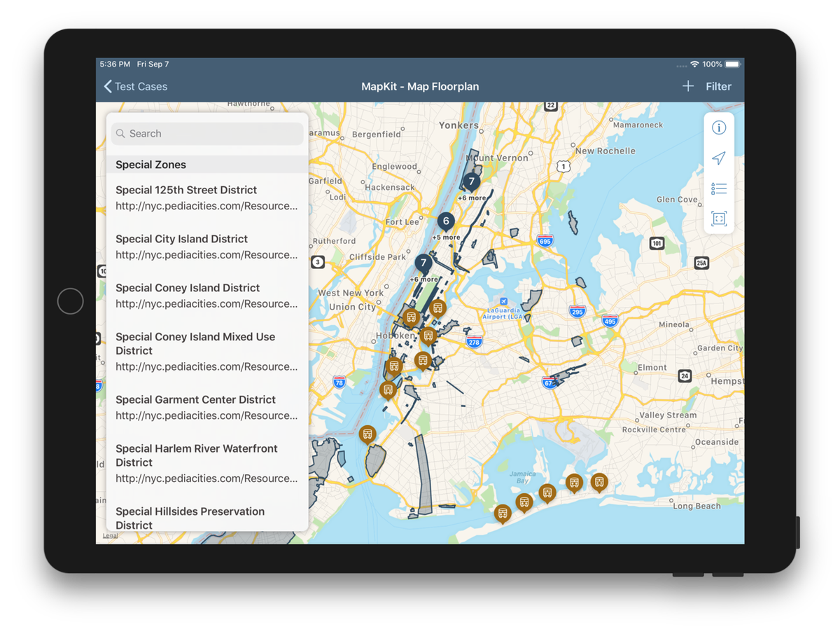Click the plus icon to add annotation
Screen dimensions: 840x634
point(688,86)
